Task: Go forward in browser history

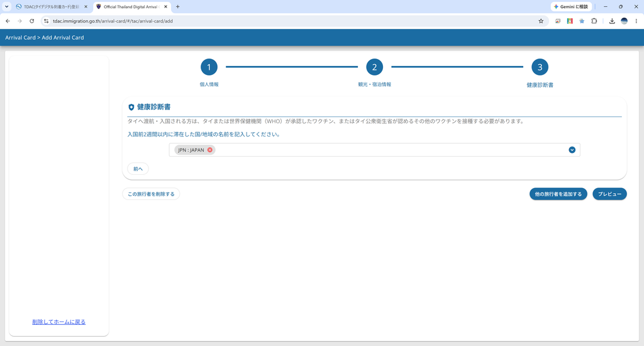Action: click(x=19, y=21)
